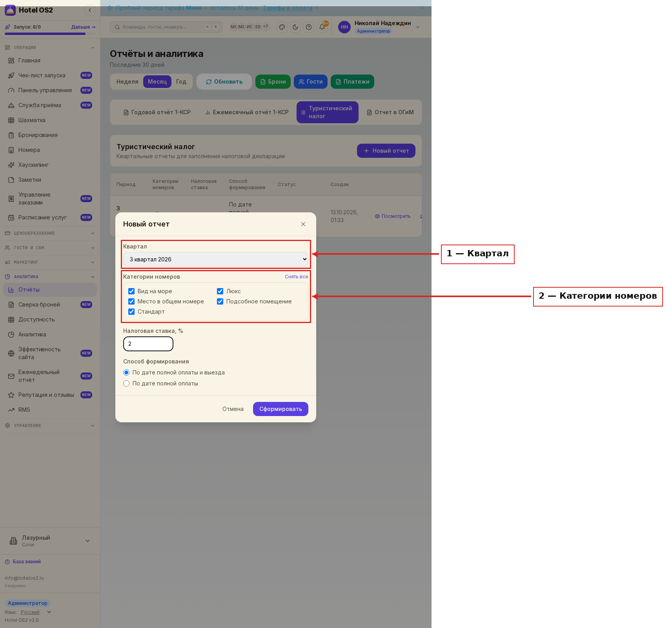Uncheck Люкс checkbox

point(220,291)
